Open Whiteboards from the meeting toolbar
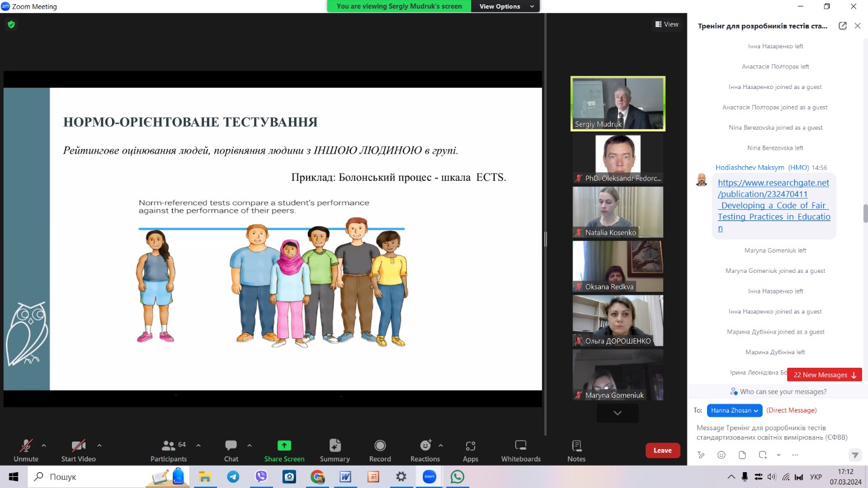 click(521, 450)
